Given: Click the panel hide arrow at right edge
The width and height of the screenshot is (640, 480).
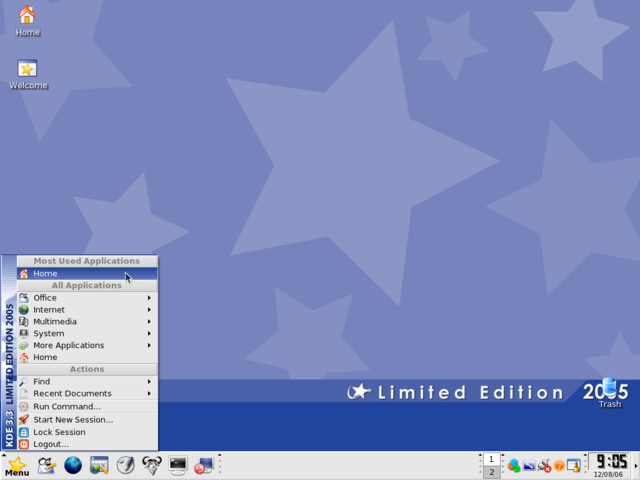Looking at the screenshot, I should pos(636,466).
